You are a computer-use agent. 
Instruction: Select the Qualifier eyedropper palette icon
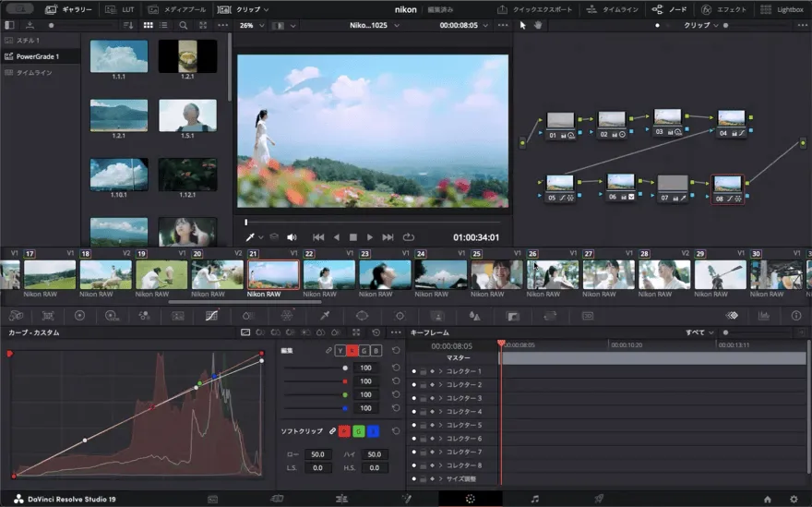(x=324, y=315)
